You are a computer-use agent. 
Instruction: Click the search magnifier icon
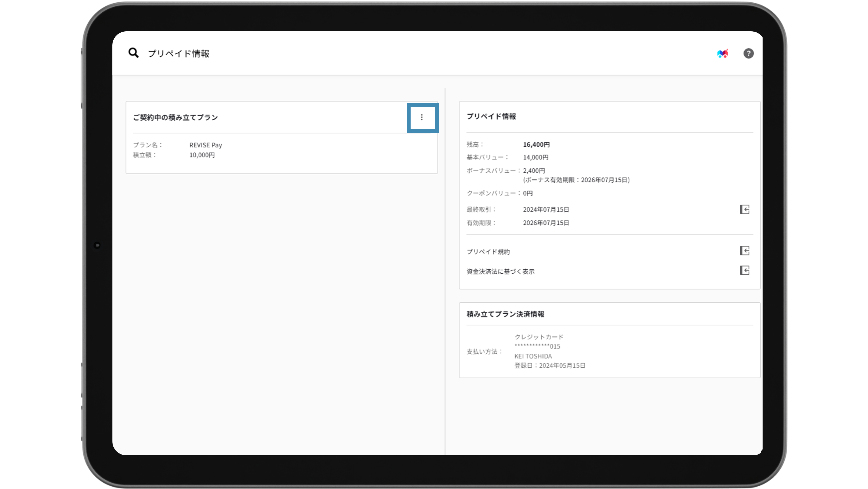pyautogui.click(x=133, y=53)
